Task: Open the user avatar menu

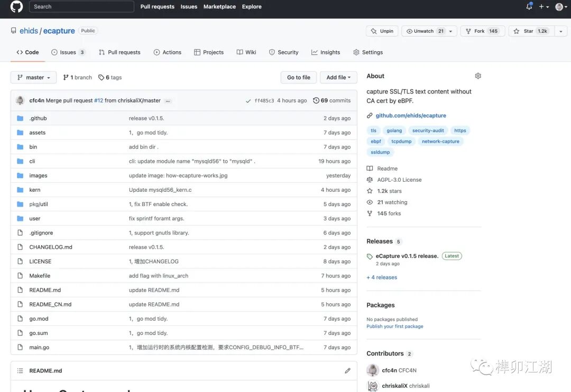Action: point(561,6)
